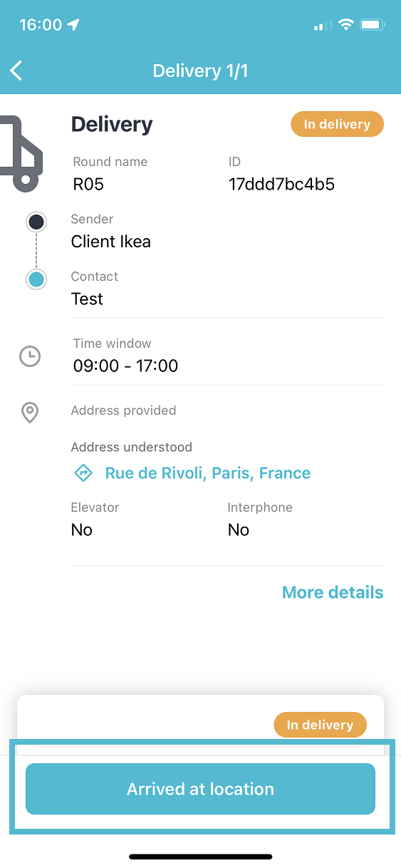Viewport: 401px width, 868px height.
Task: Open Rue de Rivoli, Paris, France link
Action: (208, 473)
